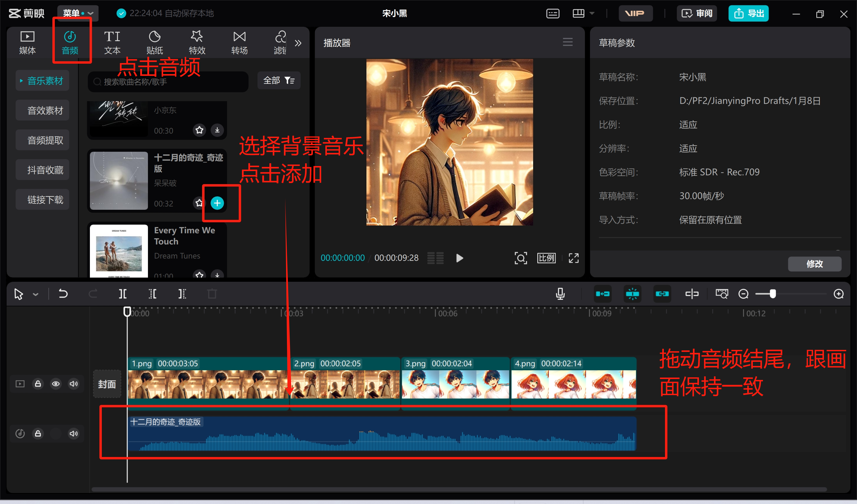
Task: Click the Every Time We Touch thumbnail
Action: (x=119, y=251)
